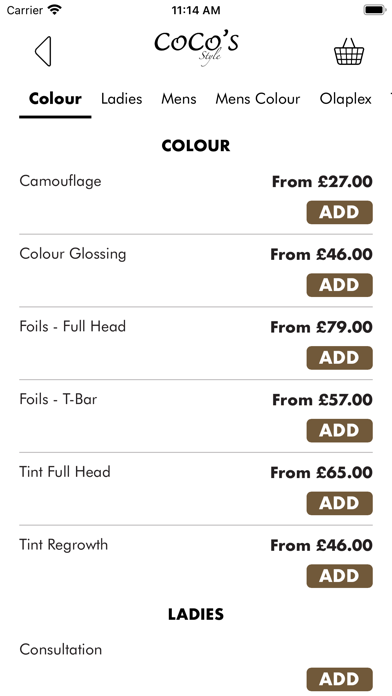The width and height of the screenshot is (392, 696).
Task: Add Foils - Full Head service
Action: [340, 358]
